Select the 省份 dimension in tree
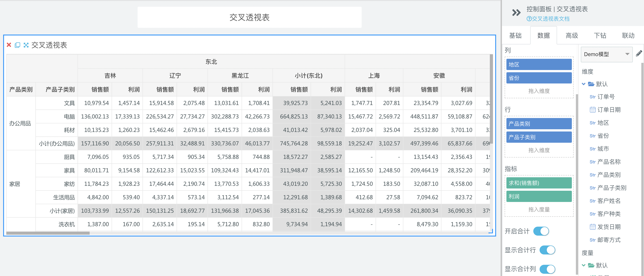644x276 pixels. coord(603,136)
